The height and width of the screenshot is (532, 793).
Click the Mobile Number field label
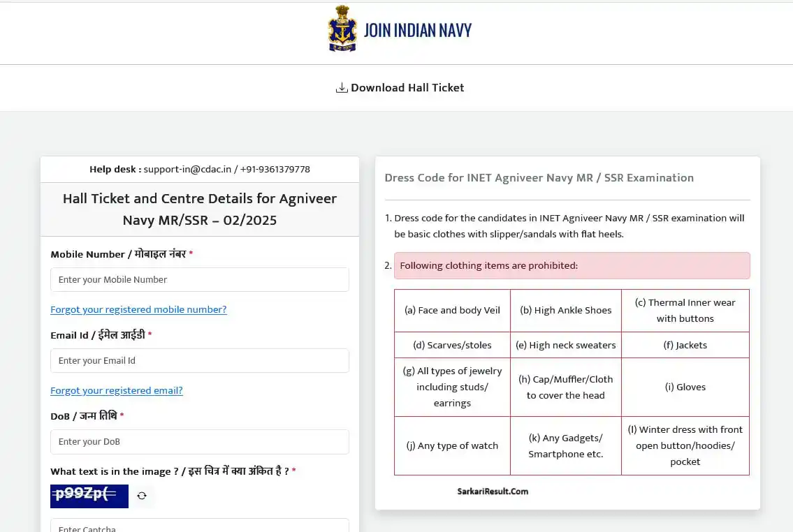coord(122,254)
